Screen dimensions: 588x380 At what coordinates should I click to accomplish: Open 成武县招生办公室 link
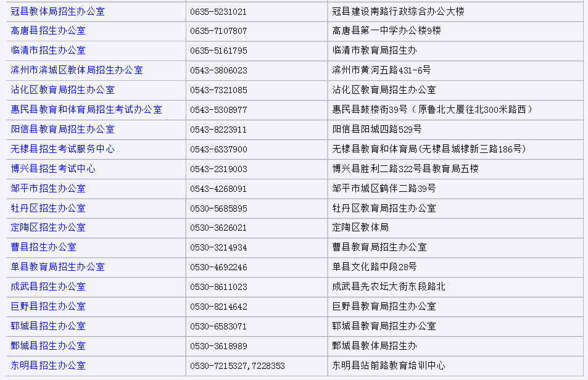48,287
